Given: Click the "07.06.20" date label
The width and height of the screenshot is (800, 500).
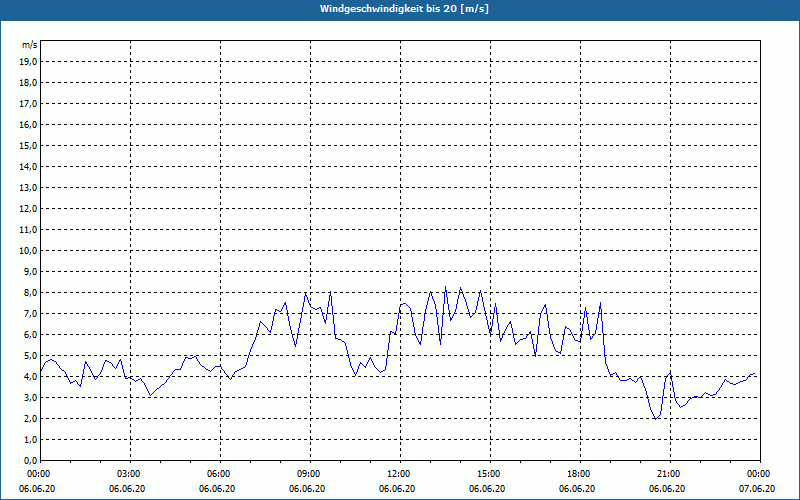Looking at the screenshot, I should [x=757, y=489].
